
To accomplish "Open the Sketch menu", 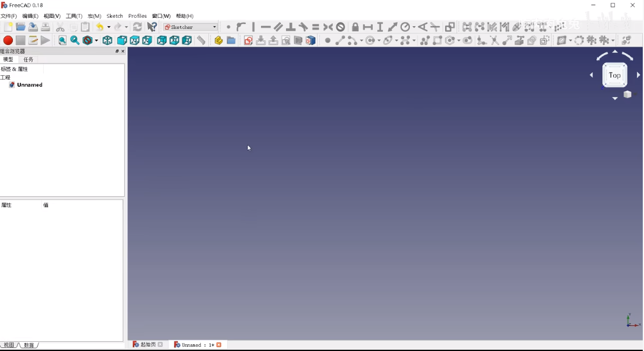I will [115, 16].
